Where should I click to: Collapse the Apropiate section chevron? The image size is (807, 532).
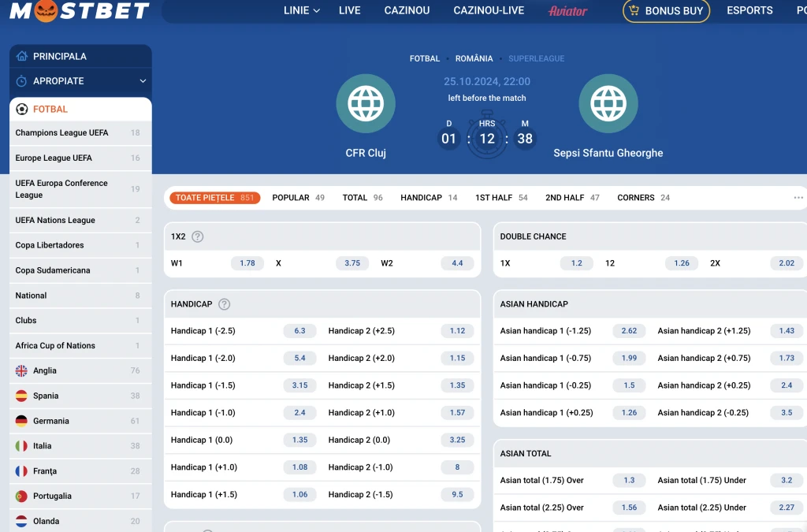(143, 81)
